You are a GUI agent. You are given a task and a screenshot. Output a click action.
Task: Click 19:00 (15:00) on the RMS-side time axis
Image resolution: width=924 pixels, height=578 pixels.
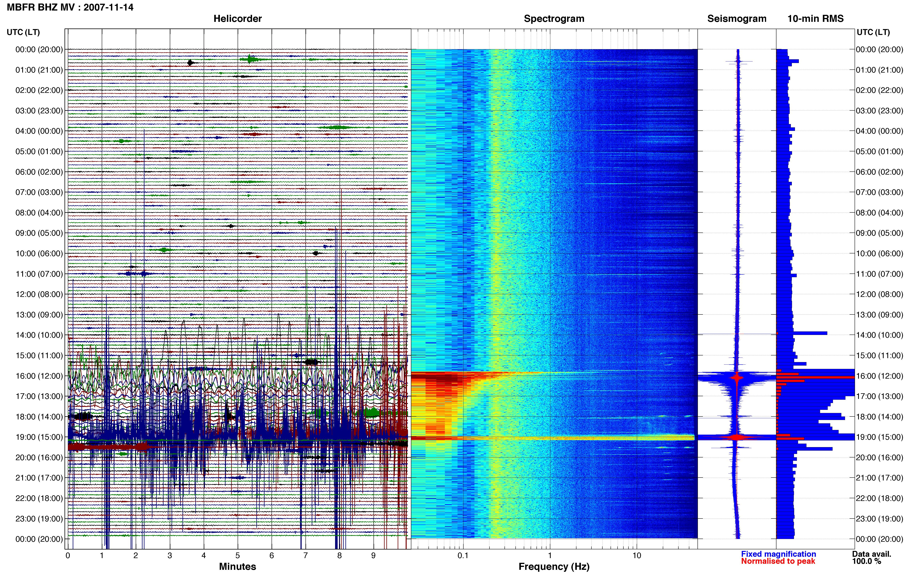(880, 437)
